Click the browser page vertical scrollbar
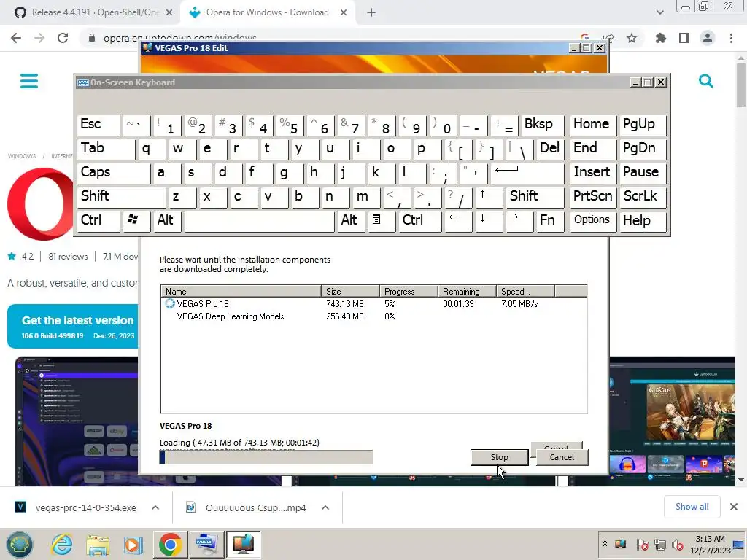747x560 pixels. tap(741, 269)
